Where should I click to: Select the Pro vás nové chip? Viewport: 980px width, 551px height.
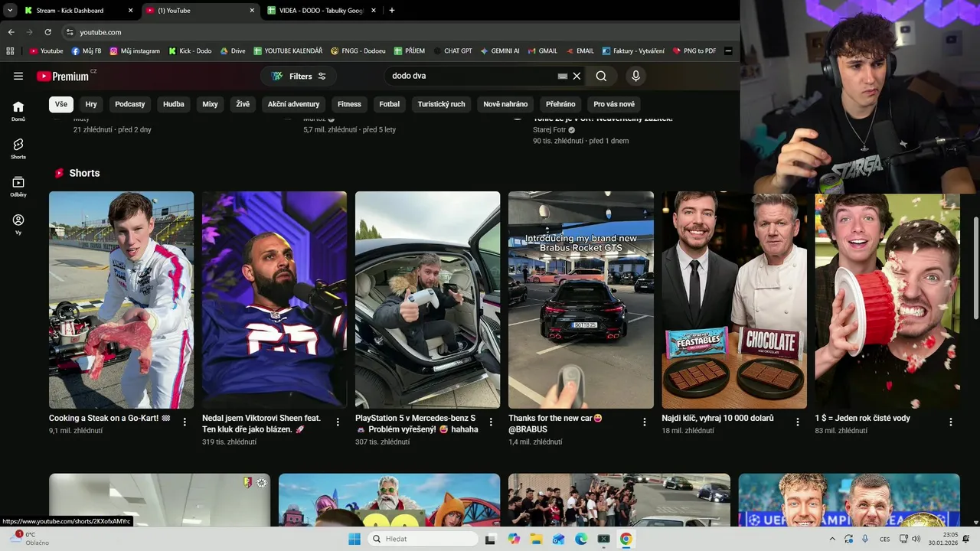(614, 104)
